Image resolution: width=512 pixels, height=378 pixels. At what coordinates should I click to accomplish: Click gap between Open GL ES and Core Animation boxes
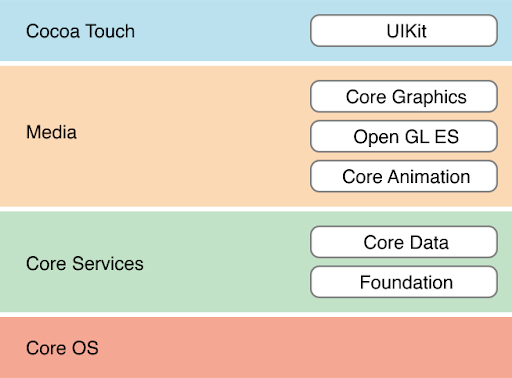tap(404, 156)
